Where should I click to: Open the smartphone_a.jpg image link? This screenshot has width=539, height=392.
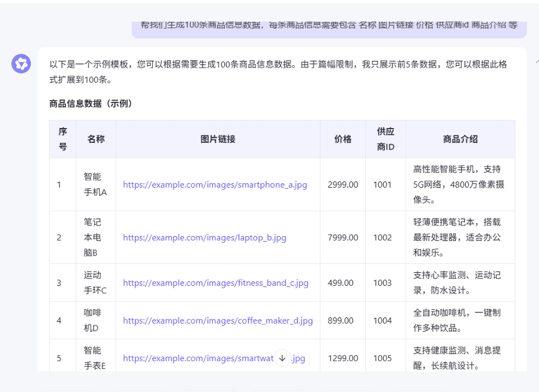click(x=215, y=185)
